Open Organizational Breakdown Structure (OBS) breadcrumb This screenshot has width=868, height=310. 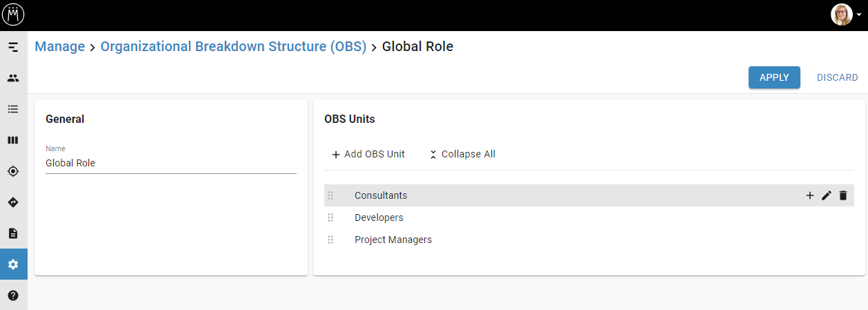(233, 47)
